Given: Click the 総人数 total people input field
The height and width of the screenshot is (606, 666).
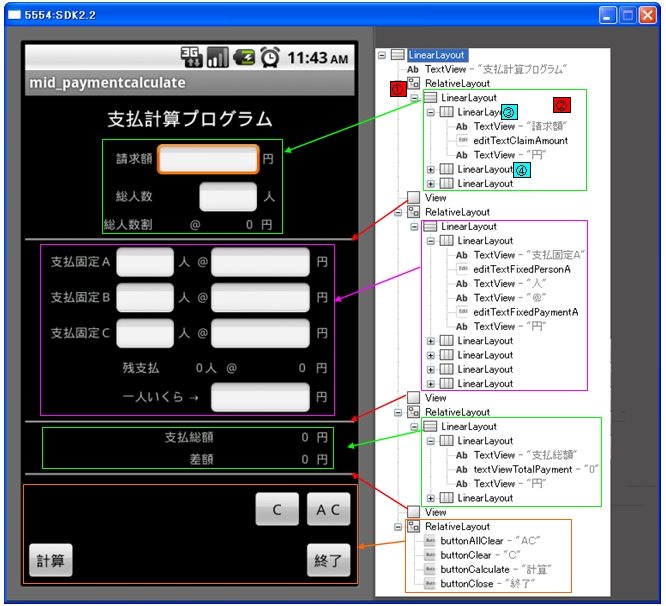Looking at the screenshot, I should point(228,197).
